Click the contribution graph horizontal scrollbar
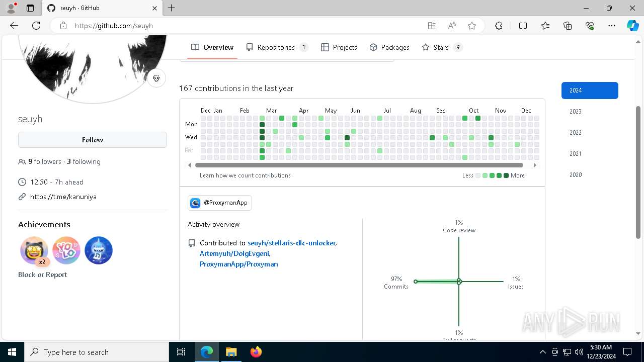644x362 pixels. [x=359, y=165]
